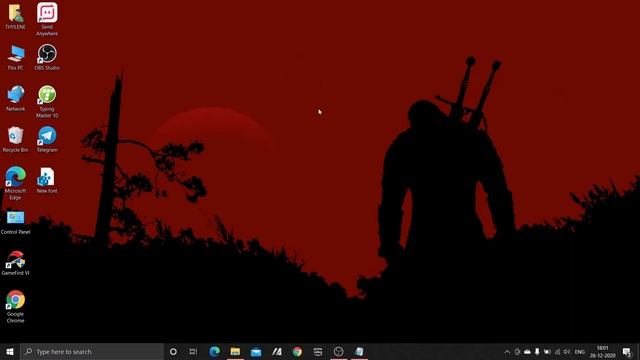Open File Explorer from the taskbar
Viewport: 640px width, 360px height.
point(235,351)
